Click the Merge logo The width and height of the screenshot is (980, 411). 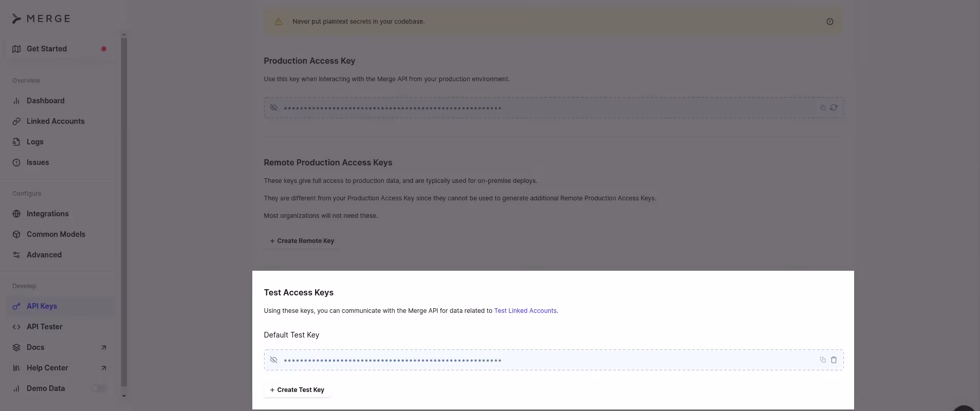click(x=41, y=18)
